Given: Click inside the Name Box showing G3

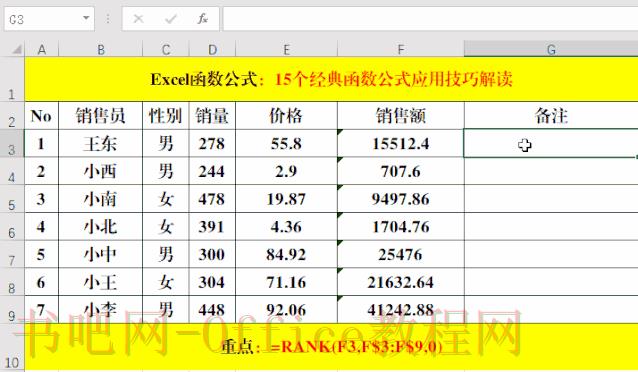Looking at the screenshot, I should point(43,19).
